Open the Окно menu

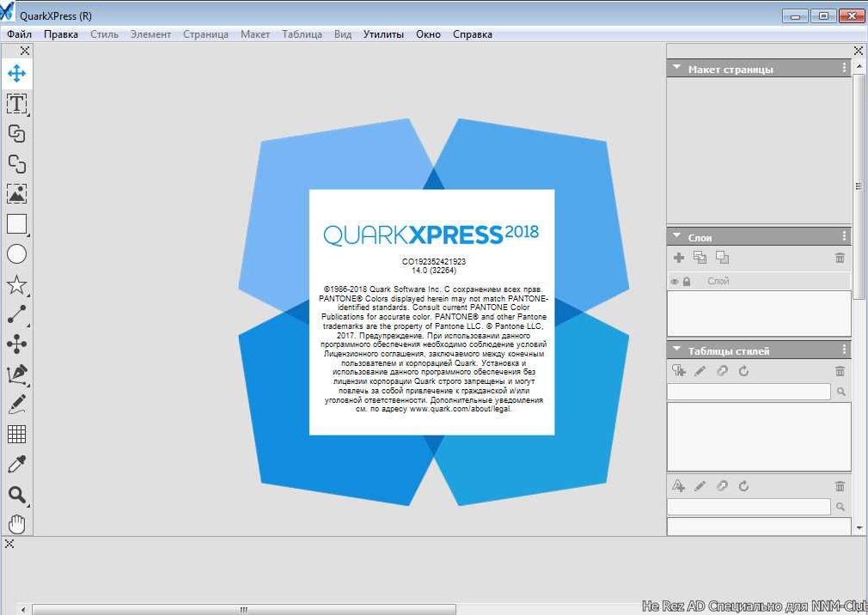429,34
